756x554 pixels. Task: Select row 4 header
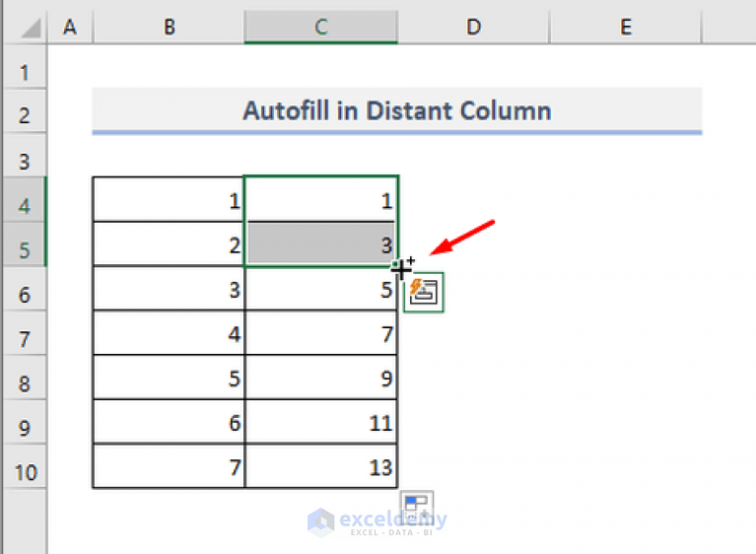coord(24,199)
